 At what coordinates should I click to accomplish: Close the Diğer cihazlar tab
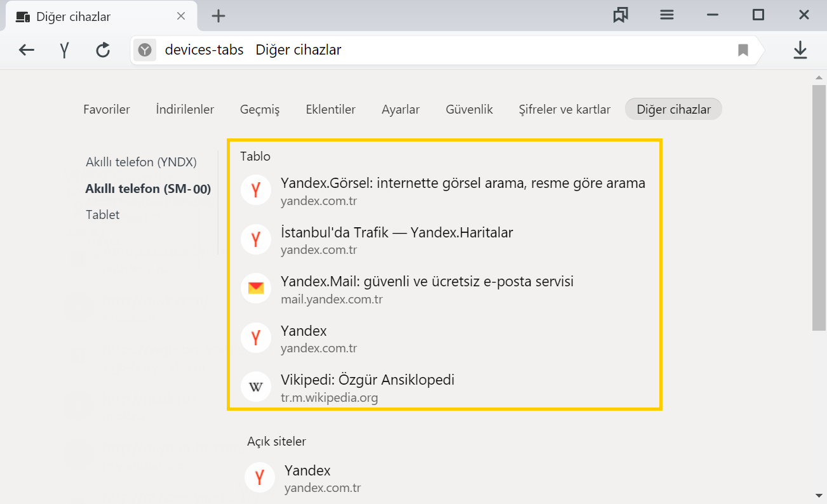pyautogui.click(x=181, y=16)
